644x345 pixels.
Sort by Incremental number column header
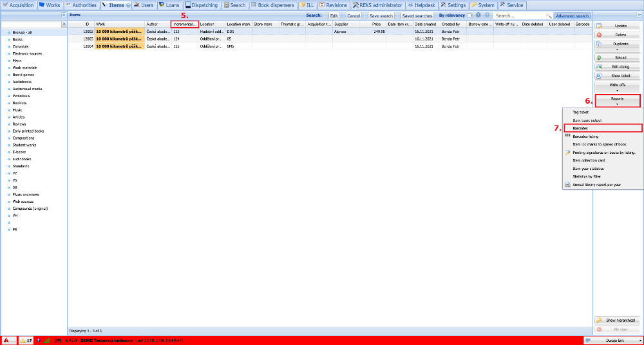(185, 24)
